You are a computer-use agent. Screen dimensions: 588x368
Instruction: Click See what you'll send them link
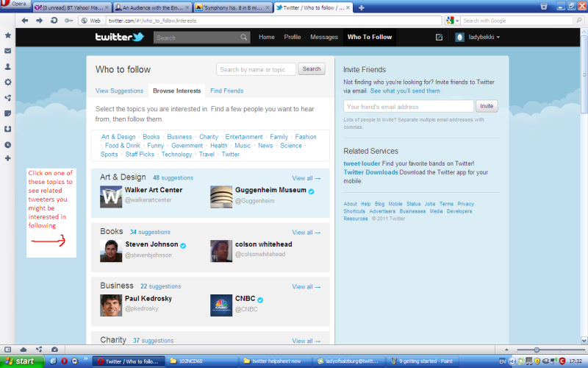point(406,91)
